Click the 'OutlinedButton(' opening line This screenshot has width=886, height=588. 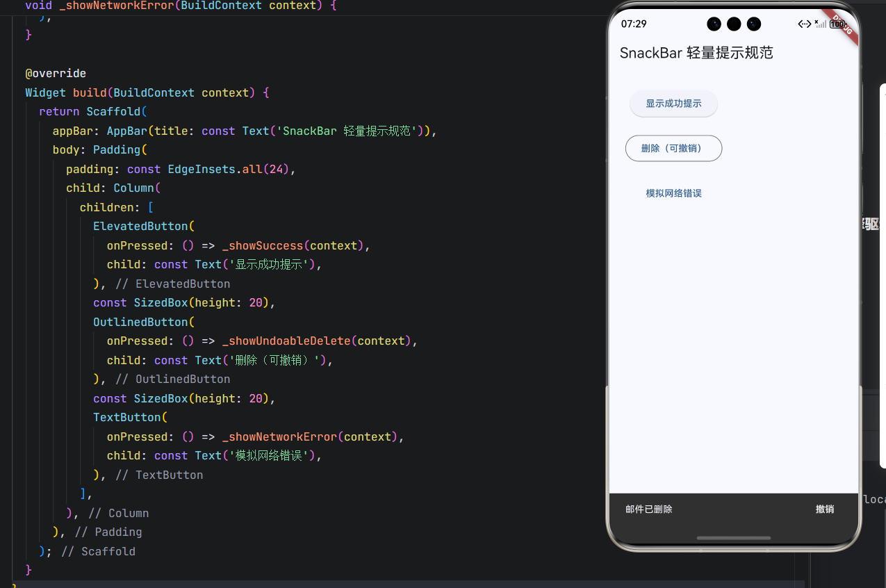coord(144,322)
